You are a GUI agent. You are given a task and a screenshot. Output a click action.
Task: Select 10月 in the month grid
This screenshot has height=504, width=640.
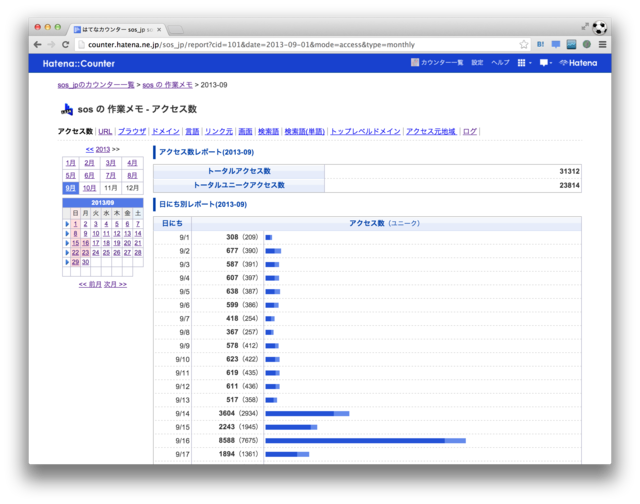pyautogui.click(x=89, y=188)
